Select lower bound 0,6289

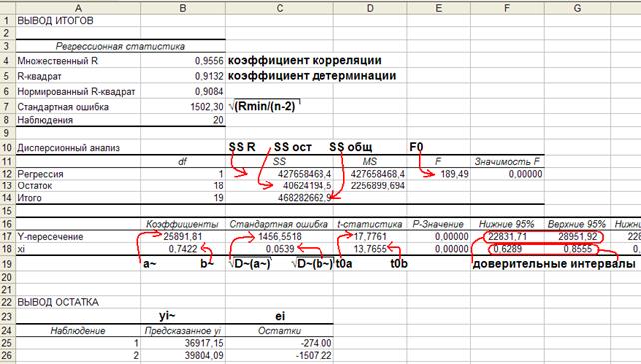point(507,249)
